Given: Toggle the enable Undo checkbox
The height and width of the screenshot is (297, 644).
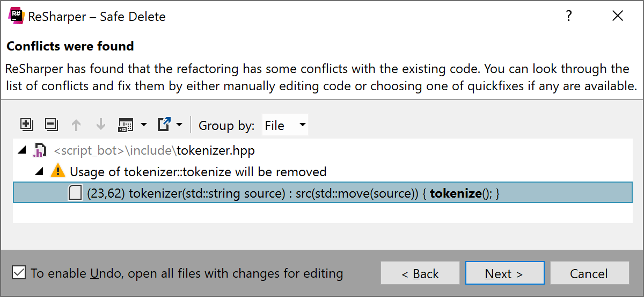Looking at the screenshot, I should point(19,273).
